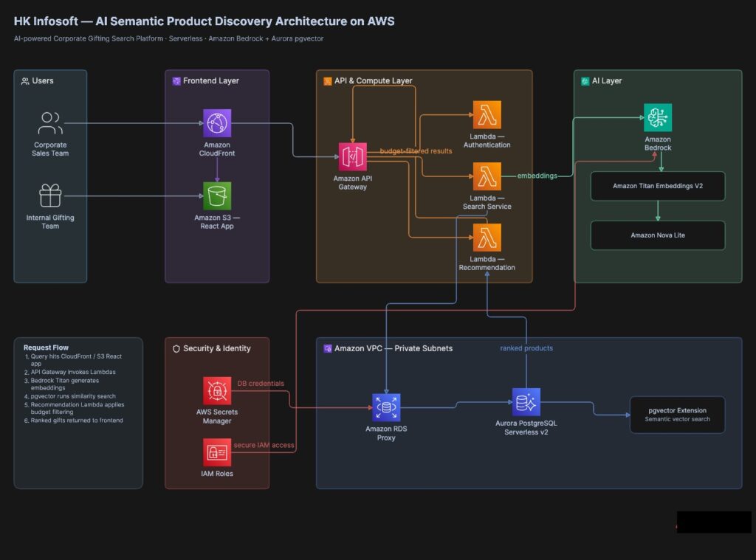Click the 'Semantic vector search' caption

point(678,419)
